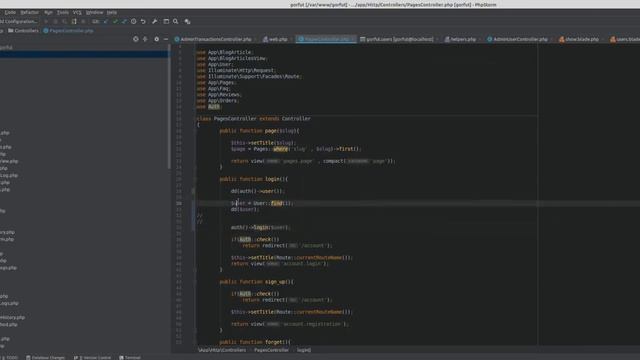Open Project panel gear options
The height and width of the screenshot is (360, 640).
[156, 39]
